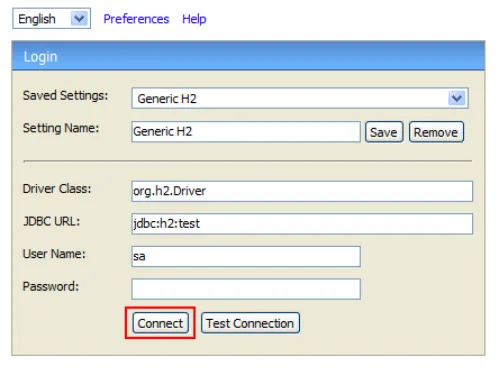The image size is (496, 371).
Task: Click the Password field
Action: (246, 289)
